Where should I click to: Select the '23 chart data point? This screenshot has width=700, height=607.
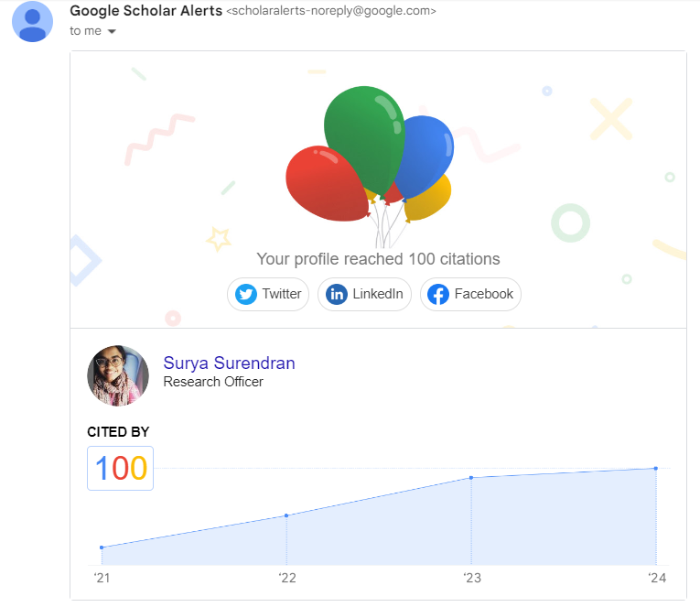coord(471,478)
